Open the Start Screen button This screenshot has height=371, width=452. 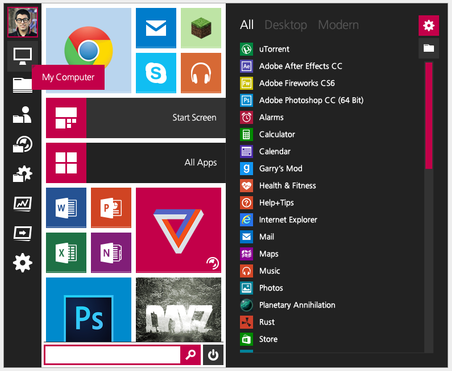[136, 118]
